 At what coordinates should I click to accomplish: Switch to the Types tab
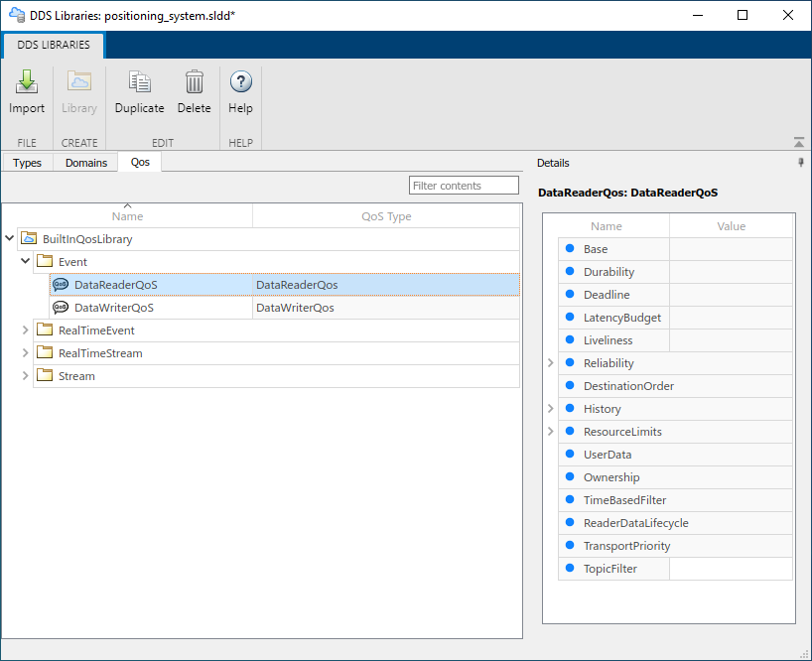pos(26,162)
